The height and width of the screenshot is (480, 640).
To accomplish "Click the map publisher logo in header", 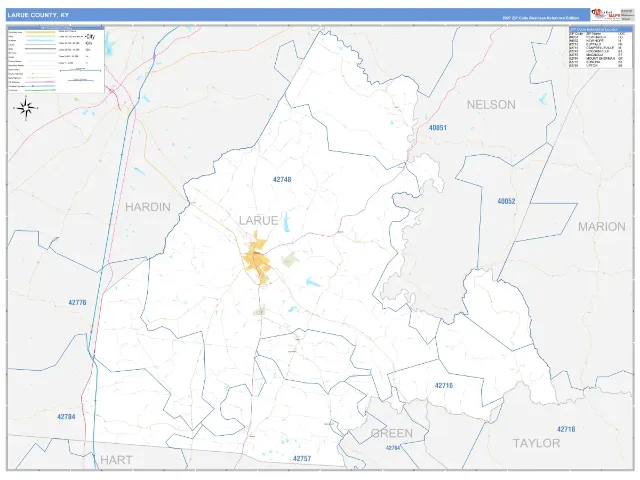I will point(606,14).
